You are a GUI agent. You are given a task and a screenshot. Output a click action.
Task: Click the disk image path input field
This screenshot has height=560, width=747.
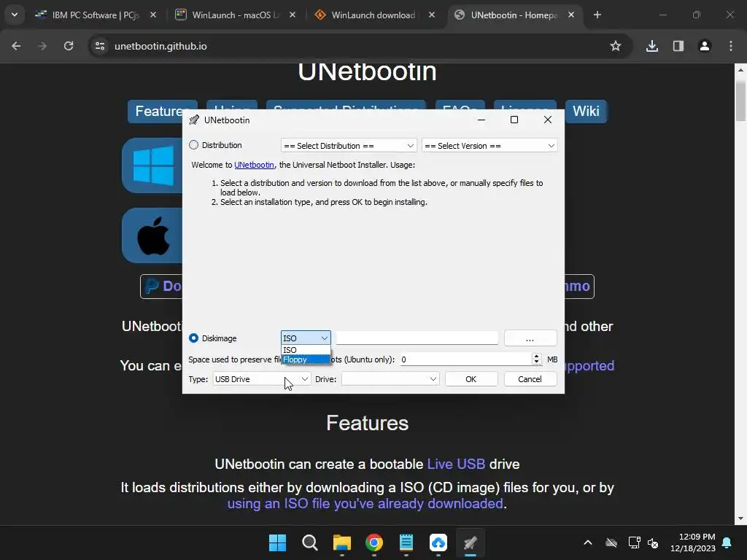pyautogui.click(x=417, y=338)
